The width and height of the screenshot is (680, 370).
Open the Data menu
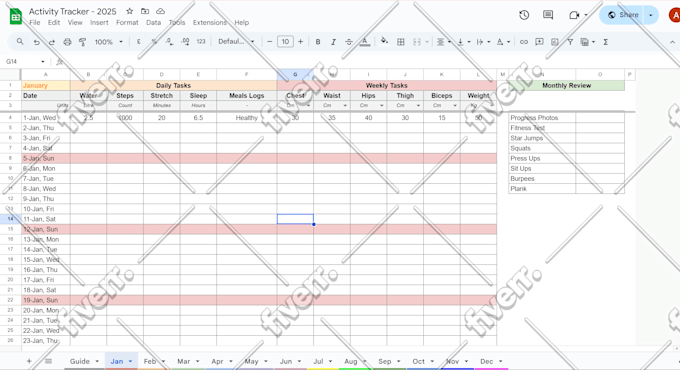point(154,23)
